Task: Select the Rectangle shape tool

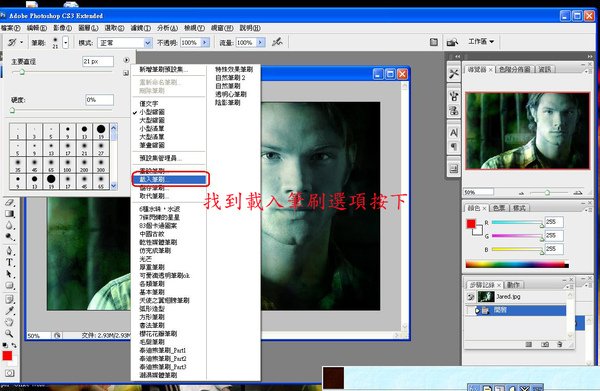Action: coord(10,285)
